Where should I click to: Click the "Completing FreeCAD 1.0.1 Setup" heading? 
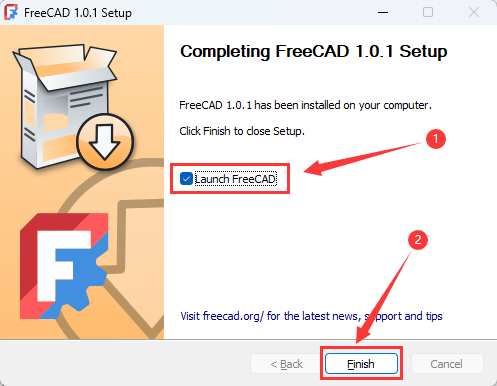click(x=314, y=51)
